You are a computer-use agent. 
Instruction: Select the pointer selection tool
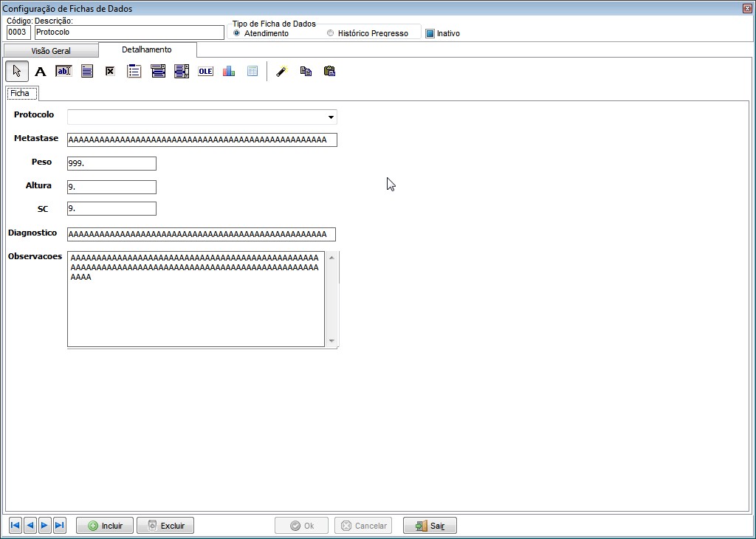pos(17,71)
